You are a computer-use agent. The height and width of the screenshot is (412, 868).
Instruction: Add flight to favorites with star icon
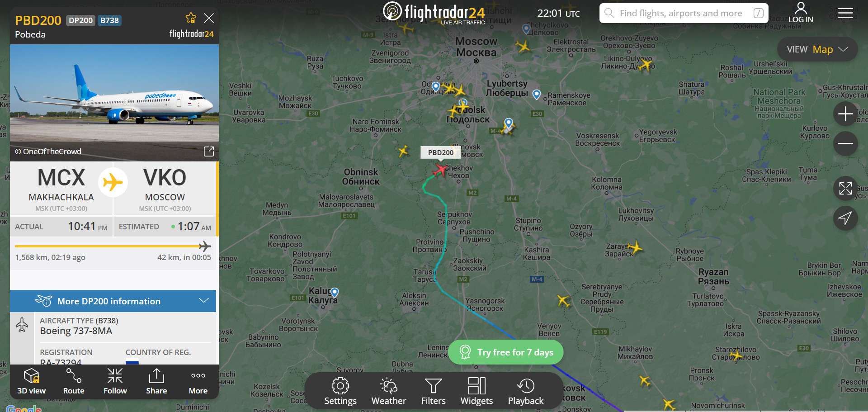191,18
